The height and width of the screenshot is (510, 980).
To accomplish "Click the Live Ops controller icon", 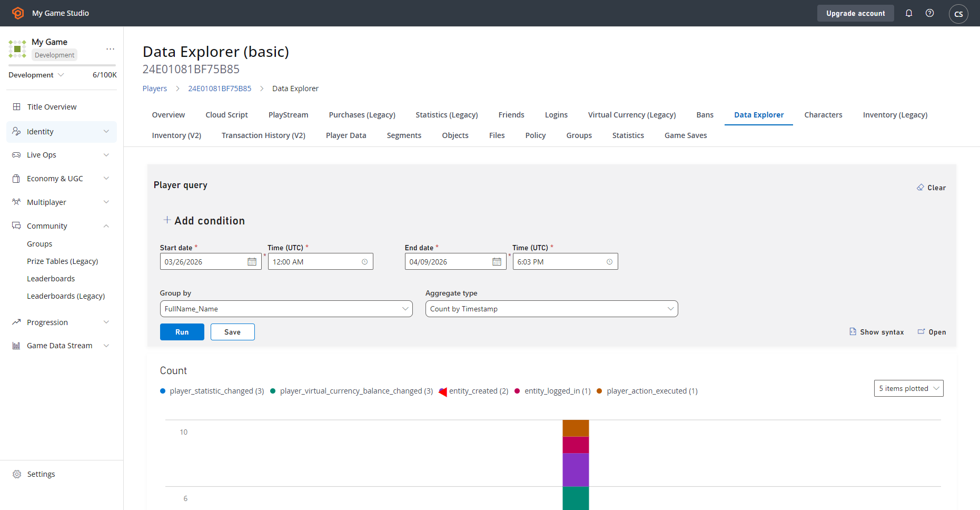I will [16, 155].
